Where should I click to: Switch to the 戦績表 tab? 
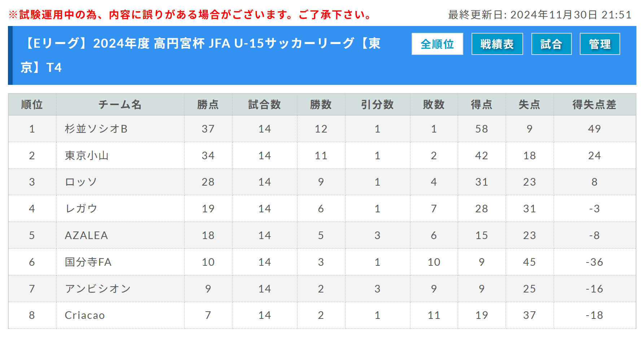pos(497,44)
